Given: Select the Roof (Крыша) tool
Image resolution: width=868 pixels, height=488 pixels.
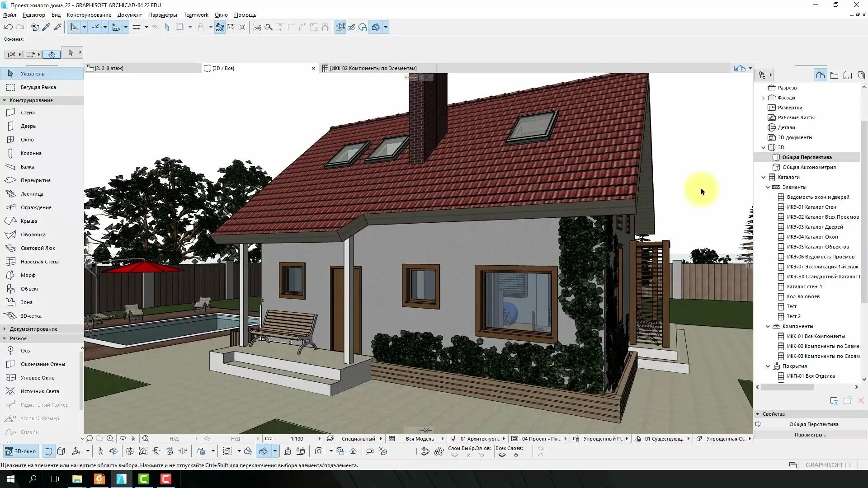Looking at the screenshot, I should point(28,221).
